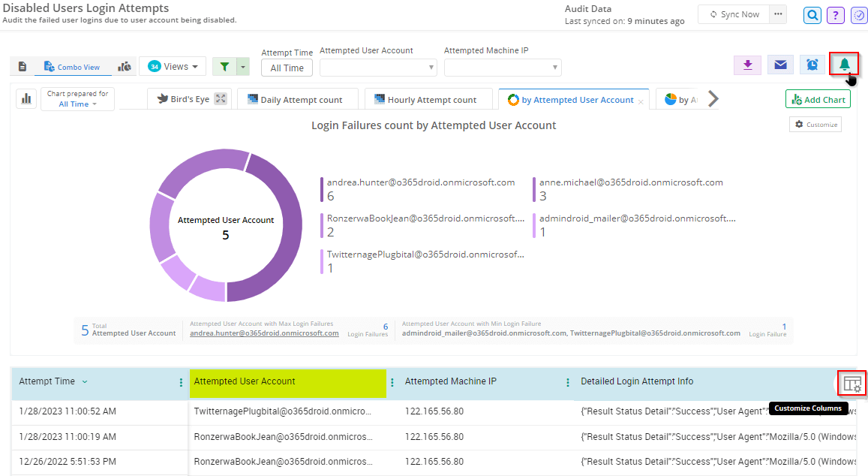The height and width of the screenshot is (476, 868).
Task: Click andrea.hunter legend color bar
Action: (x=322, y=189)
